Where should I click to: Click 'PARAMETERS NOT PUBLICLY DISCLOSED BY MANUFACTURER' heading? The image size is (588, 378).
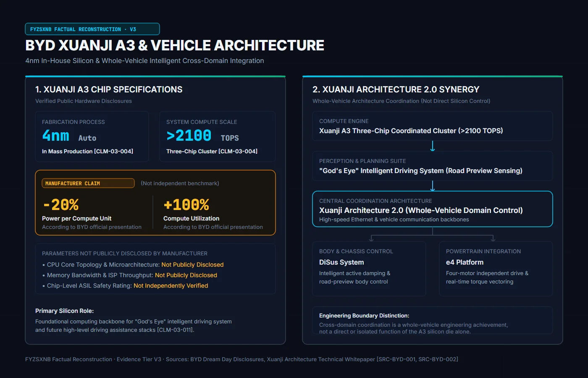(125, 254)
